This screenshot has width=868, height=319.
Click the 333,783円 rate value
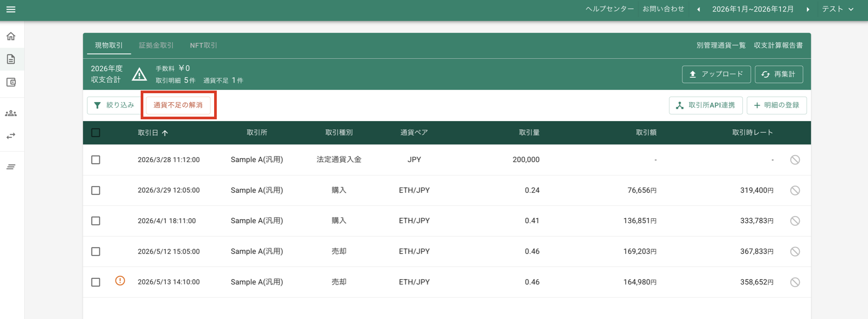[757, 221]
